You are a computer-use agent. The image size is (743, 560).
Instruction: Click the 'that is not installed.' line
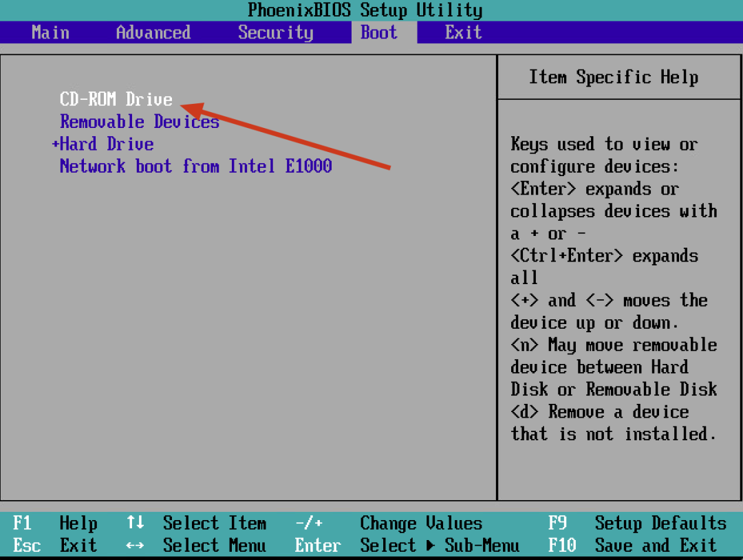614,434
